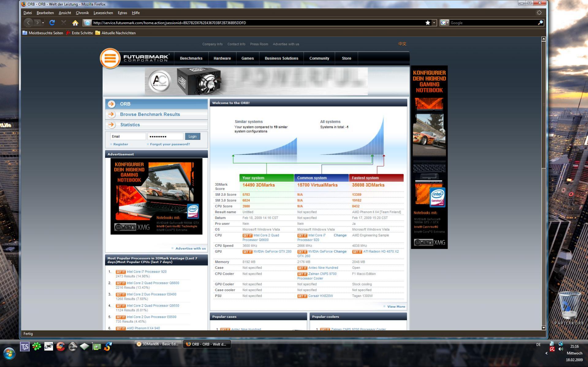Click the search magnifier icon
Viewport: 588px width, 367px height.
(540, 23)
